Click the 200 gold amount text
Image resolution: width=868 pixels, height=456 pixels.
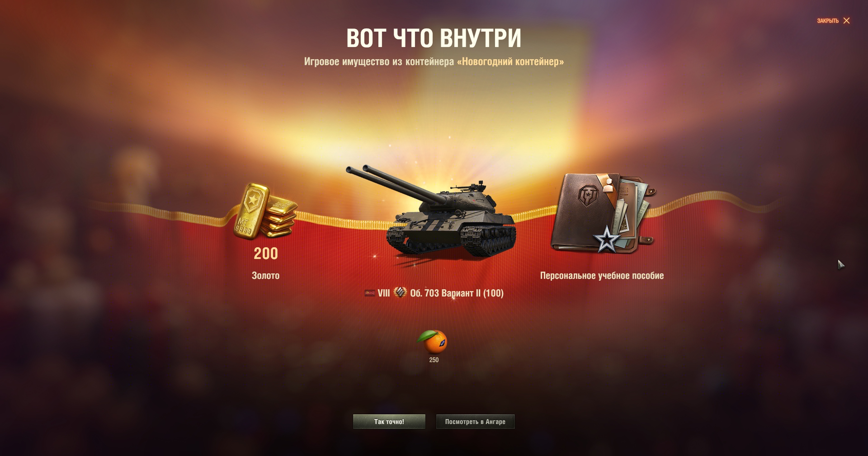coord(266,254)
